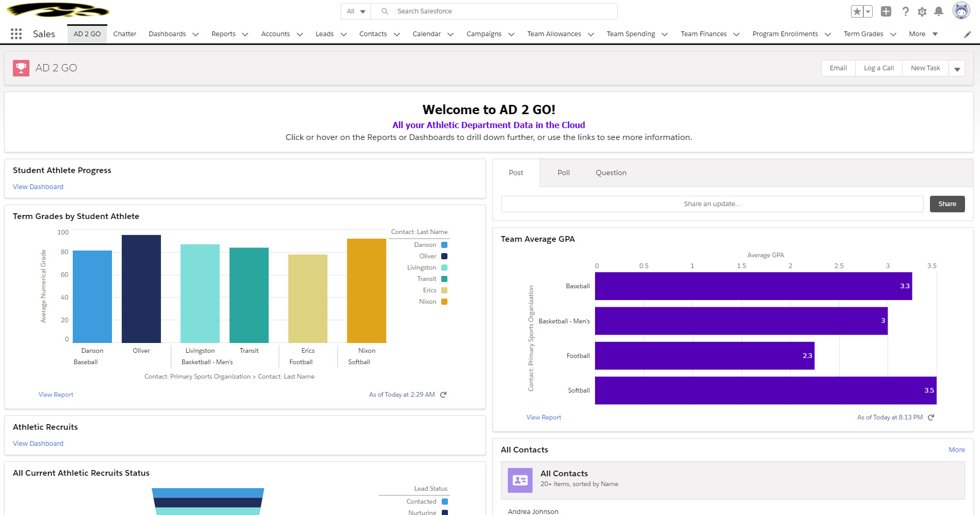
Task: Select the AD 2 GO tab
Action: [x=87, y=34]
